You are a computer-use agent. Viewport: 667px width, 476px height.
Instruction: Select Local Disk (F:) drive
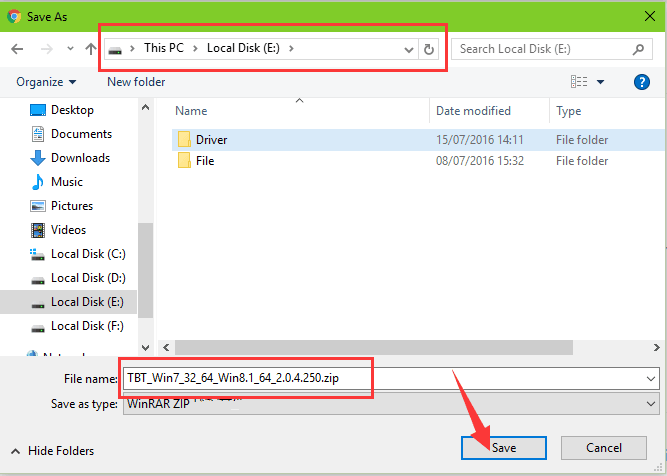(x=87, y=326)
